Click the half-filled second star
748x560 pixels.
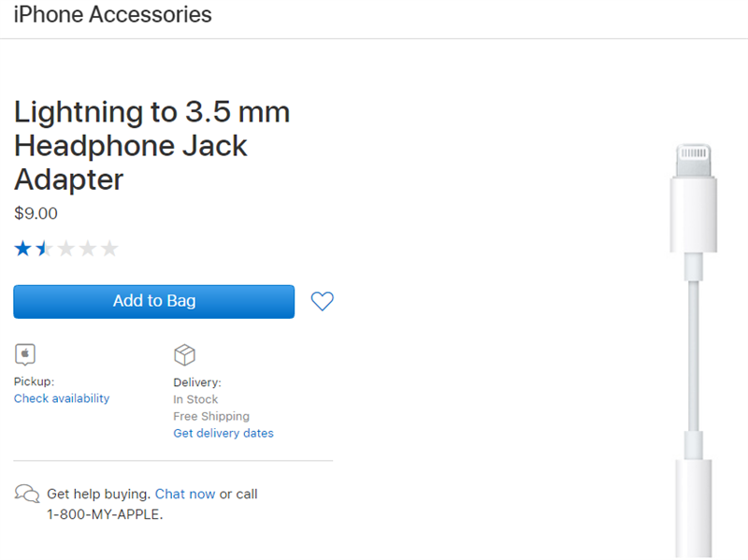pyautogui.click(x=43, y=248)
